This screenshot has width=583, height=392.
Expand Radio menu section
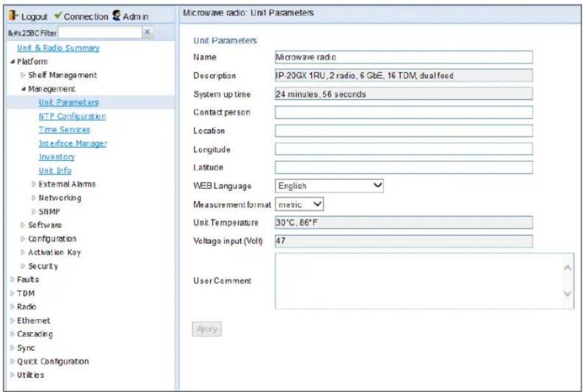click(13, 307)
